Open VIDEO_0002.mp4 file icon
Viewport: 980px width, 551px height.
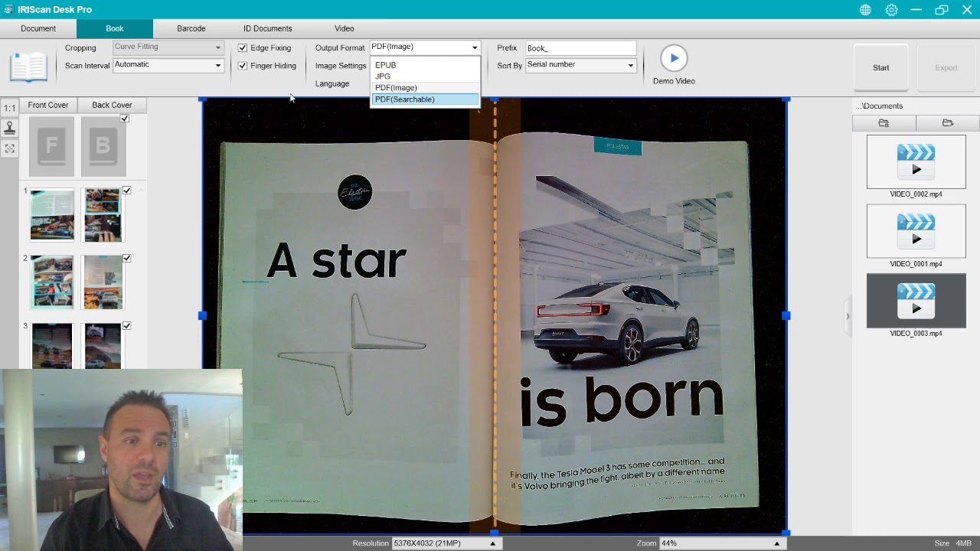click(916, 161)
